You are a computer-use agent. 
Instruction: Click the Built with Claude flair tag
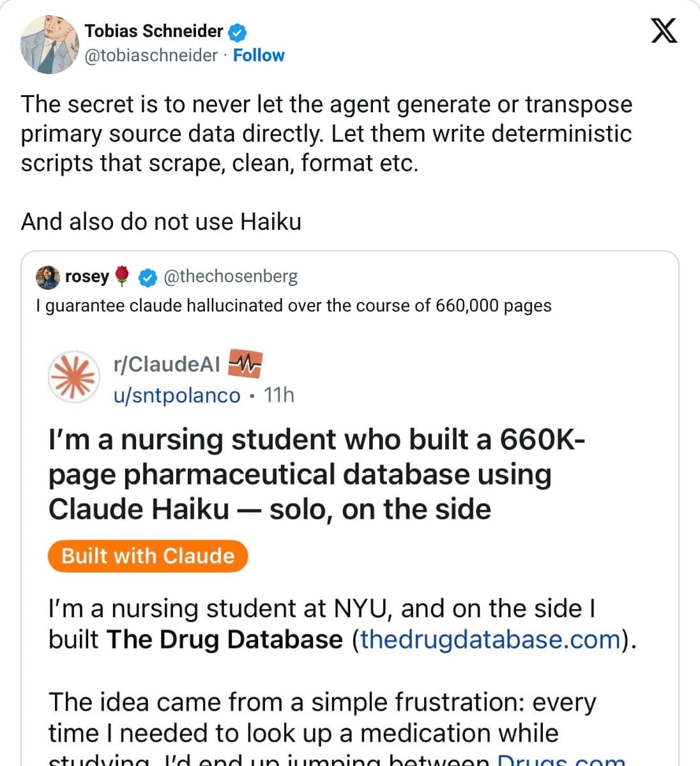coord(148,556)
